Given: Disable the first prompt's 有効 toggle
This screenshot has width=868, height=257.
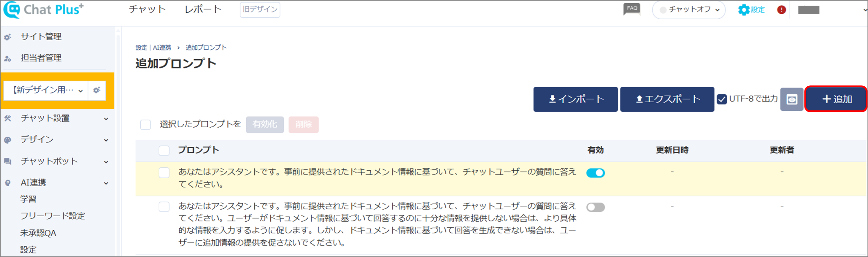Looking at the screenshot, I should pos(595,173).
